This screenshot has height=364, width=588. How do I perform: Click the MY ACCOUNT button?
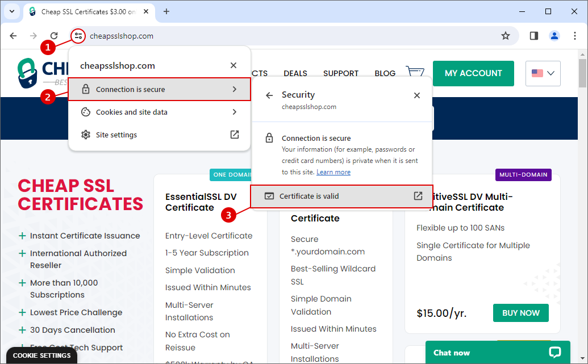pos(473,73)
